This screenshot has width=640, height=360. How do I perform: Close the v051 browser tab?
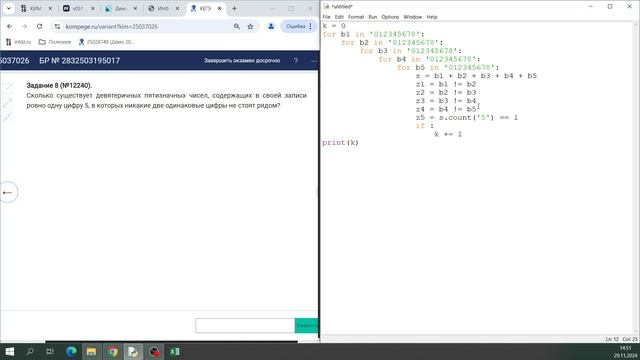(x=93, y=8)
